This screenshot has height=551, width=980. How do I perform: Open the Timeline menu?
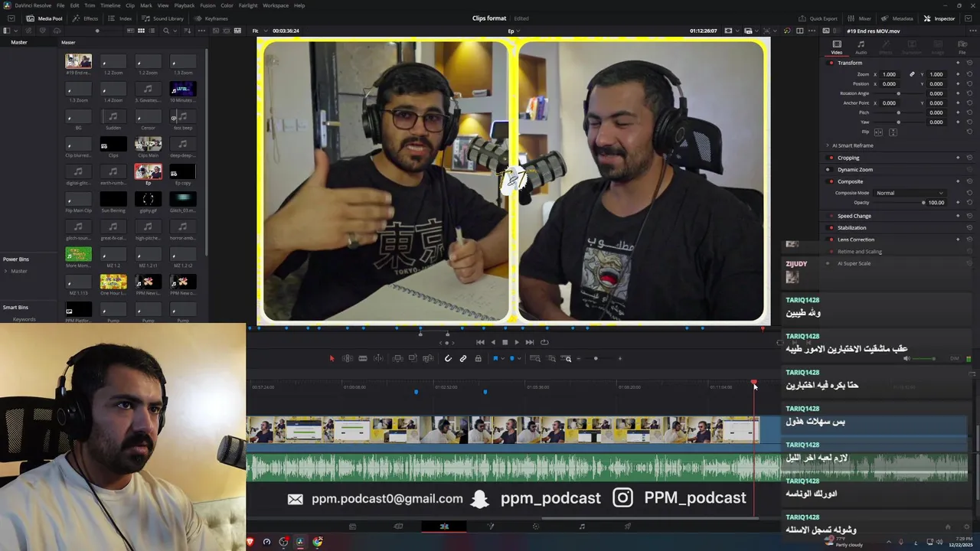click(x=110, y=5)
